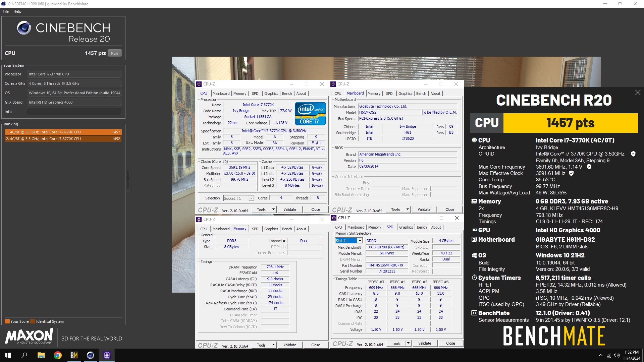The height and width of the screenshot is (362, 644).
Task: Click Windows OS icon in BenchMate panel
Action: [x=474, y=255]
